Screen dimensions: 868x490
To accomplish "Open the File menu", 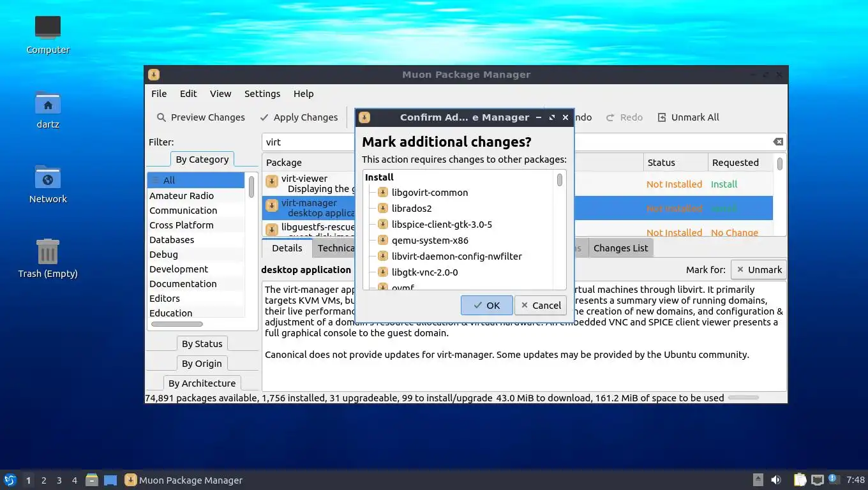I will coord(159,94).
